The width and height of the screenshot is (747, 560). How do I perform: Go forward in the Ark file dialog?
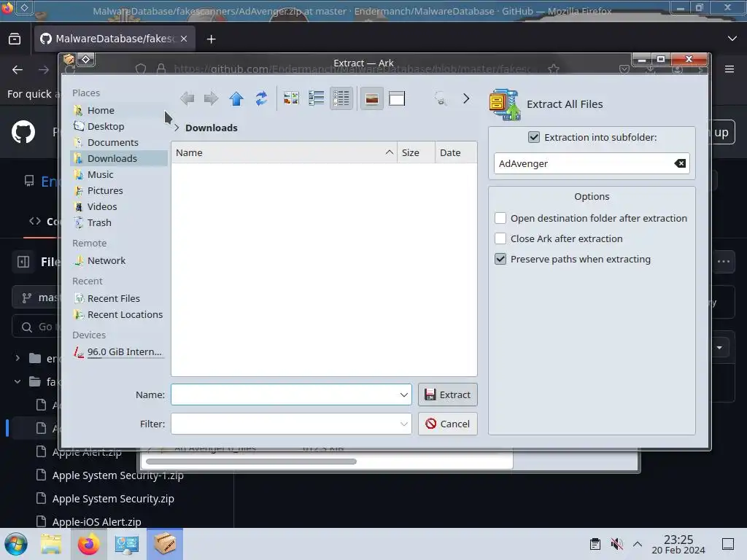pos(211,98)
